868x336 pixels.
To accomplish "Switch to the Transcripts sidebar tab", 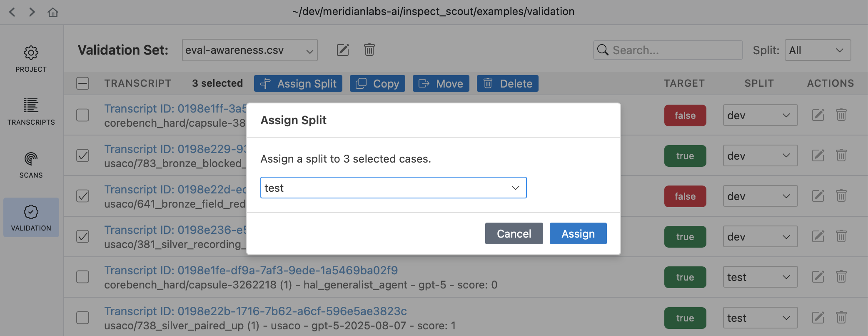I will [31, 112].
